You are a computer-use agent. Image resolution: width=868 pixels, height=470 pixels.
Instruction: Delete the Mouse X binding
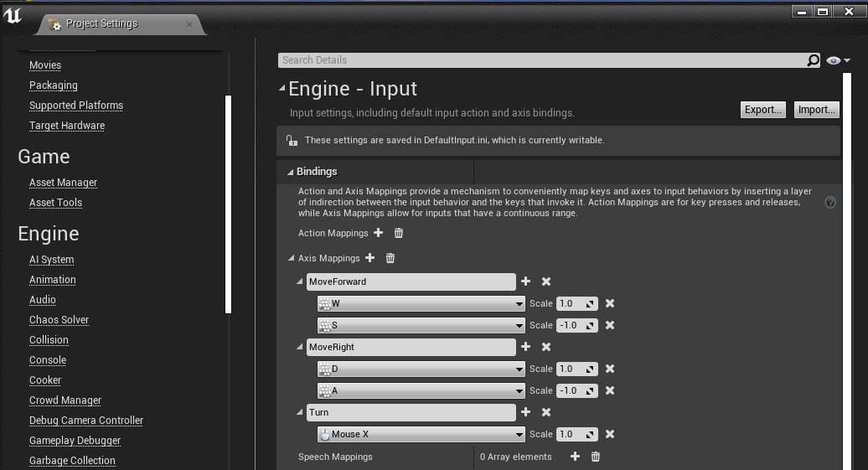tap(610, 434)
